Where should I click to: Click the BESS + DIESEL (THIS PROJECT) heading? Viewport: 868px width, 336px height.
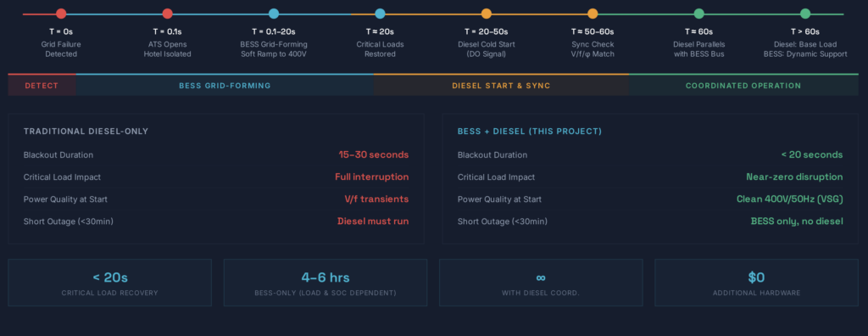[x=529, y=132]
